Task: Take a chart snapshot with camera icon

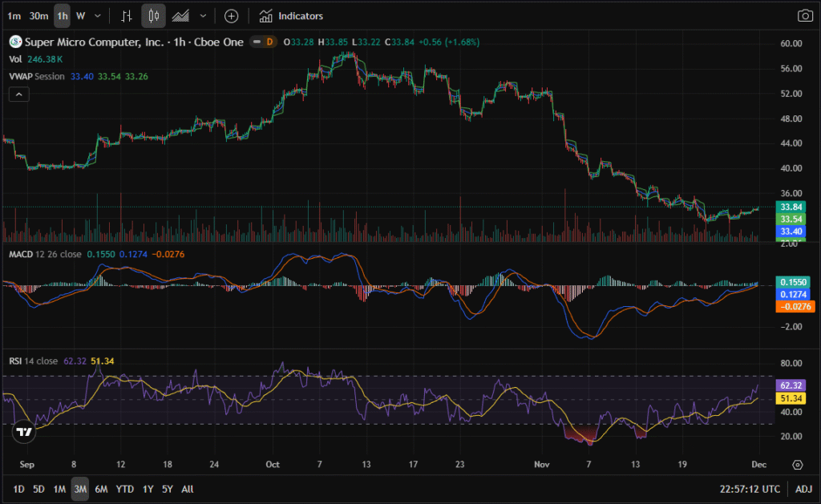Action: click(x=804, y=15)
